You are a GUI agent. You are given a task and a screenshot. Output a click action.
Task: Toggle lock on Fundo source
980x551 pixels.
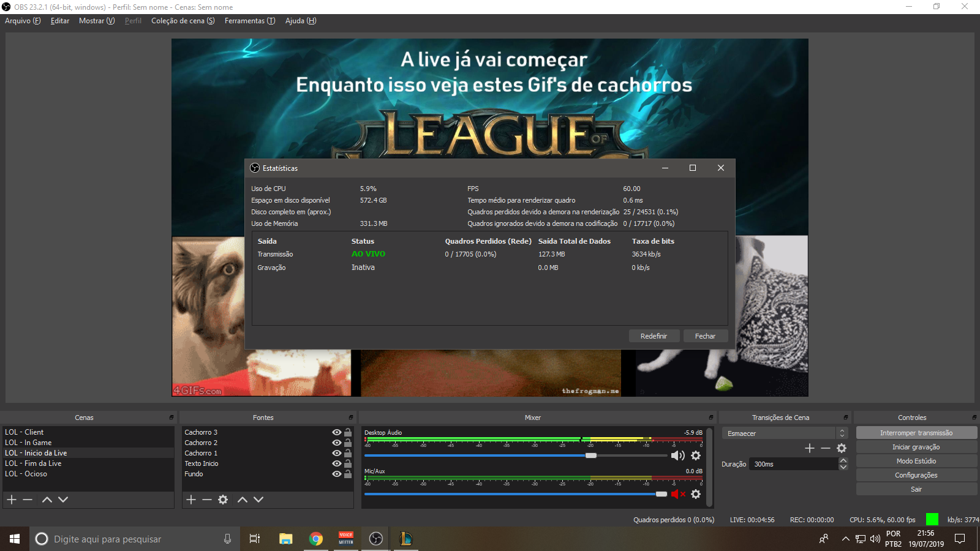[x=348, y=474]
